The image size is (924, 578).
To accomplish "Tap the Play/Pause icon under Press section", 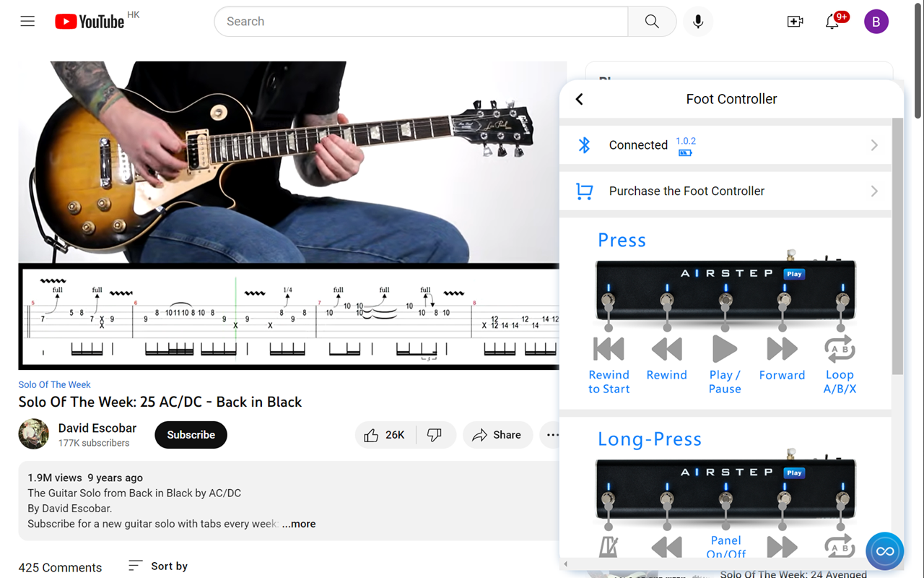I will point(724,348).
